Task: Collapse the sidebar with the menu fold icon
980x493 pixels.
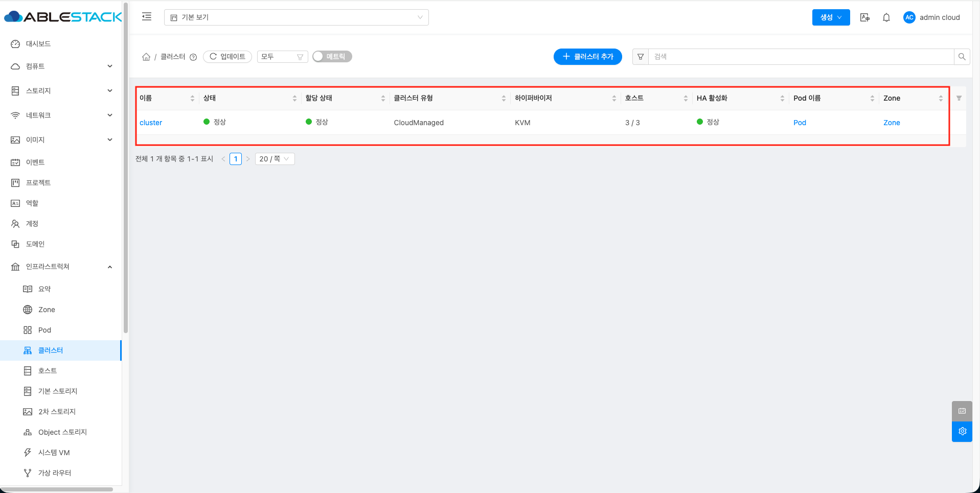Action: coord(147,17)
